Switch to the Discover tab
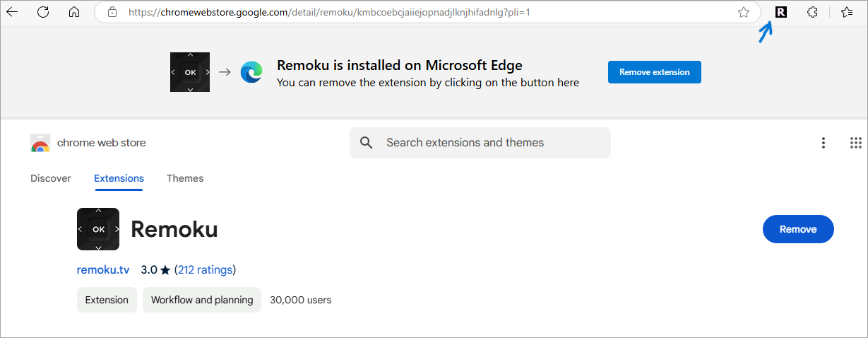868x338 pixels. point(51,179)
